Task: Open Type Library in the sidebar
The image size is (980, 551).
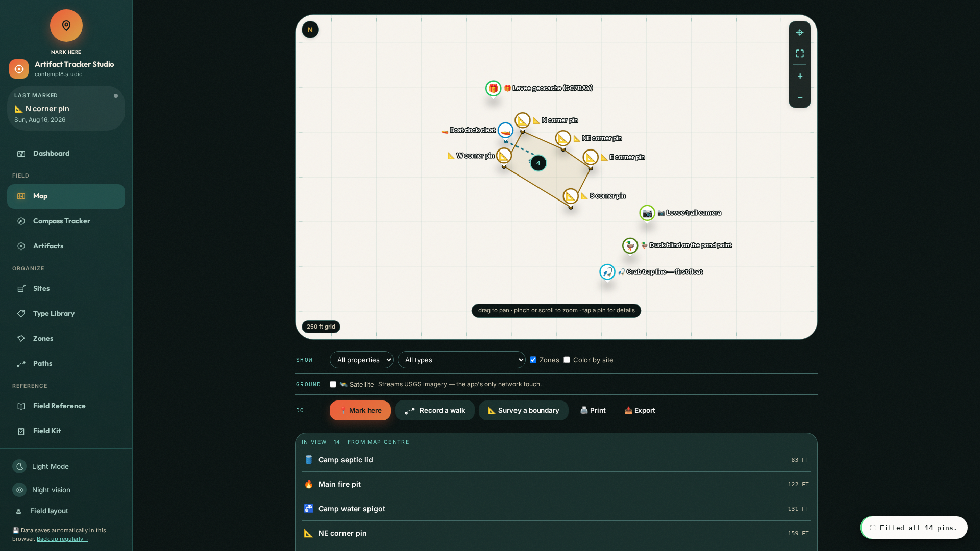Action: (x=66, y=314)
